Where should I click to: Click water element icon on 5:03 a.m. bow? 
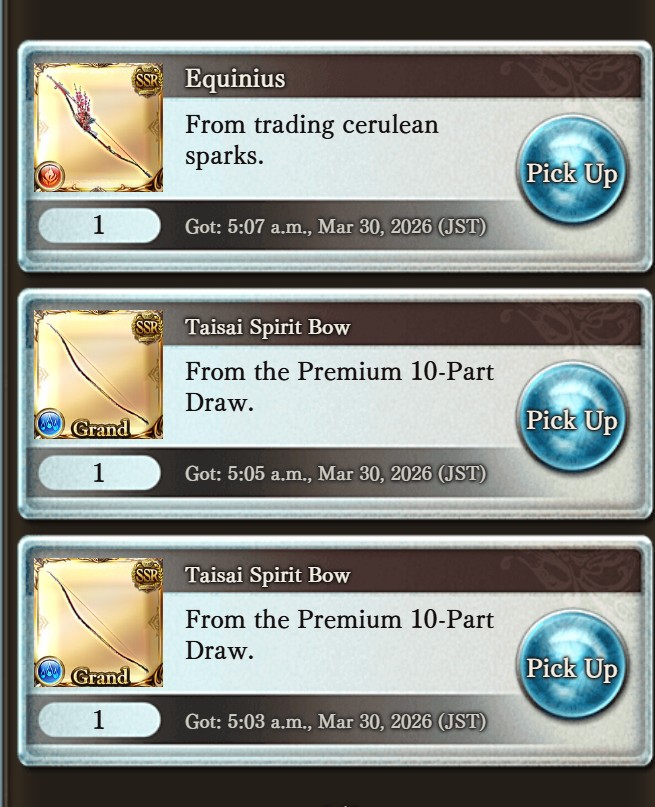[x=50, y=671]
